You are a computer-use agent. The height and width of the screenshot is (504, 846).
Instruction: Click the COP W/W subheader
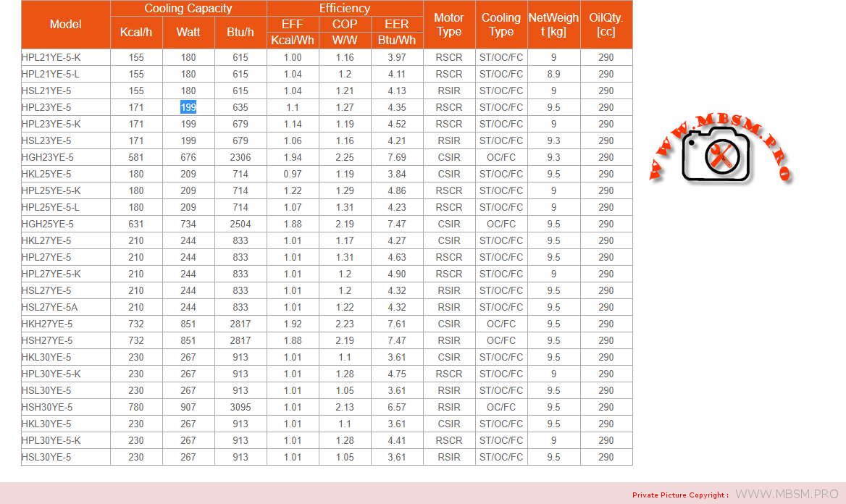click(x=345, y=33)
